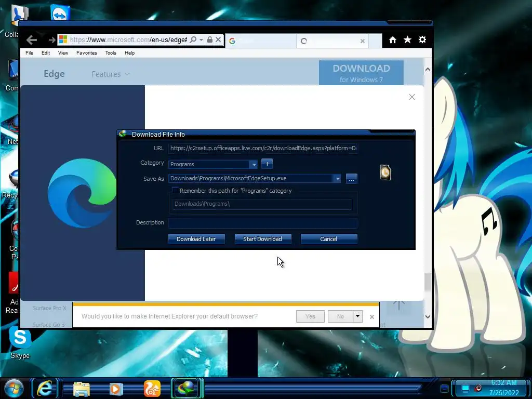532x399 pixels.
Task: Open the Tools menu
Action: [x=111, y=53]
